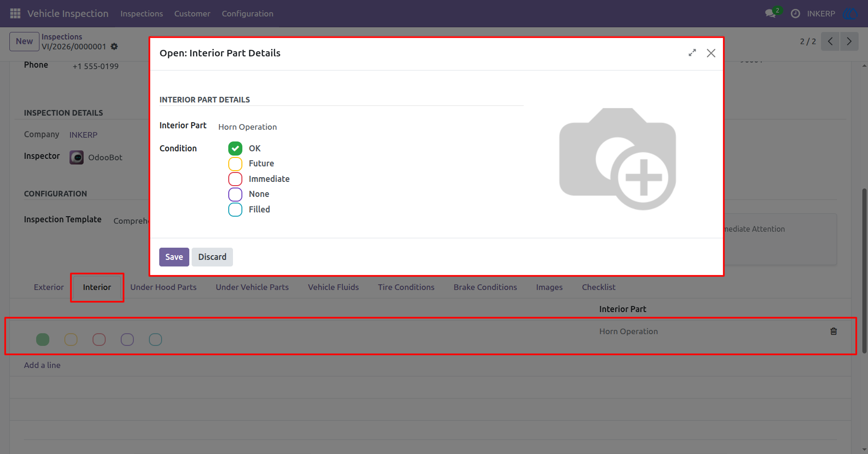Switch to the Checklist tab

click(x=598, y=287)
